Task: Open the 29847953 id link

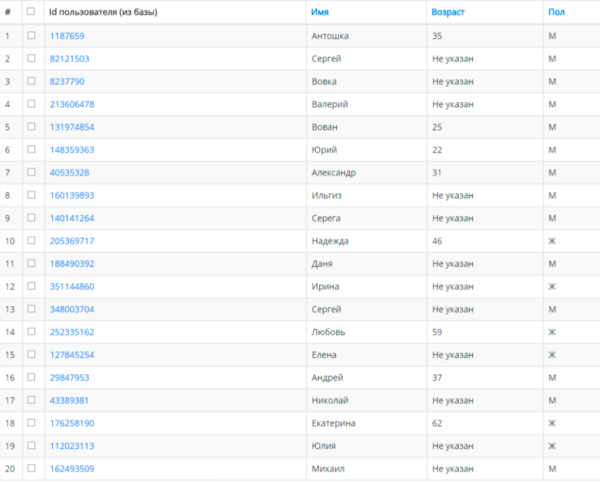Action: (x=70, y=378)
